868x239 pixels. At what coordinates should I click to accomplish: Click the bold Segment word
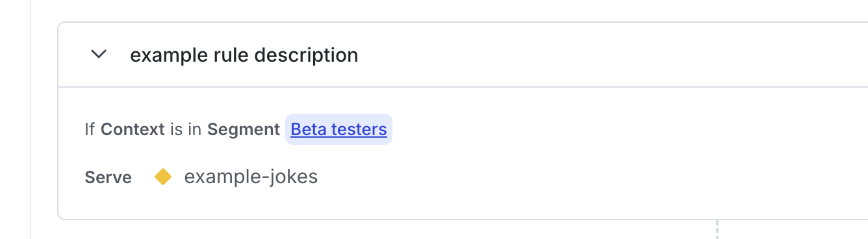point(244,129)
